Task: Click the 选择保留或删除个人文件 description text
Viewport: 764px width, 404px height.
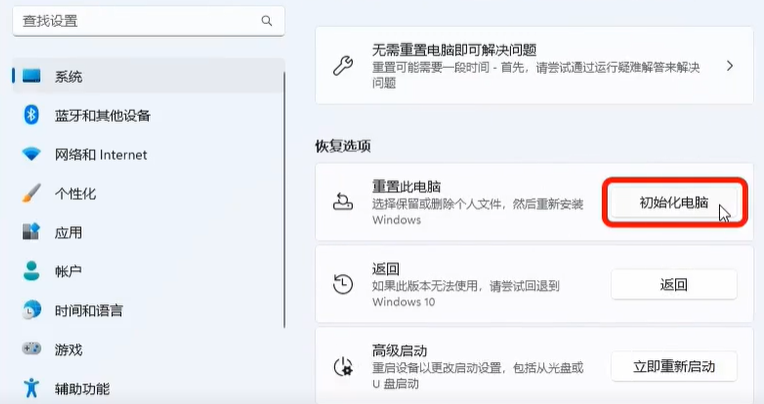Action: tap(478, 212)
